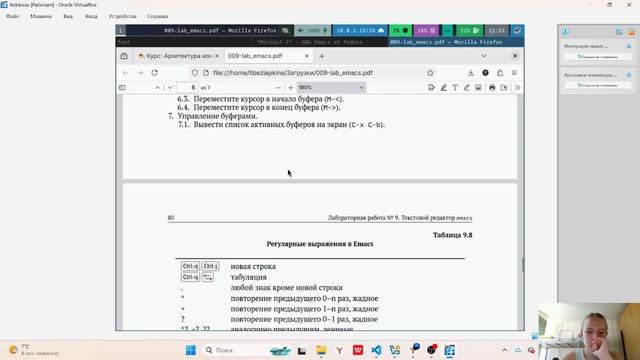Open the Firefox hamburger application menu
This screenshot has width=640, height=360.
[x=514, y=73]
